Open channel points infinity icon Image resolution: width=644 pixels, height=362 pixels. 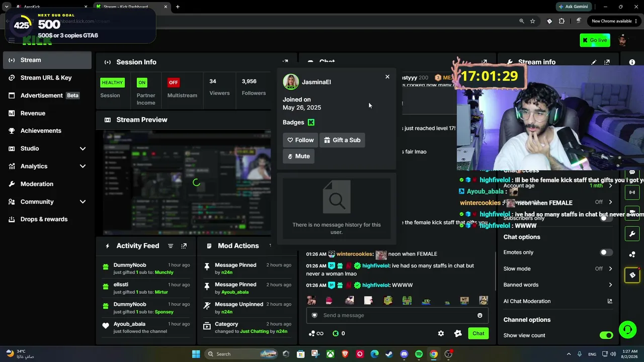pyautogui.click(x=316, y=333)
